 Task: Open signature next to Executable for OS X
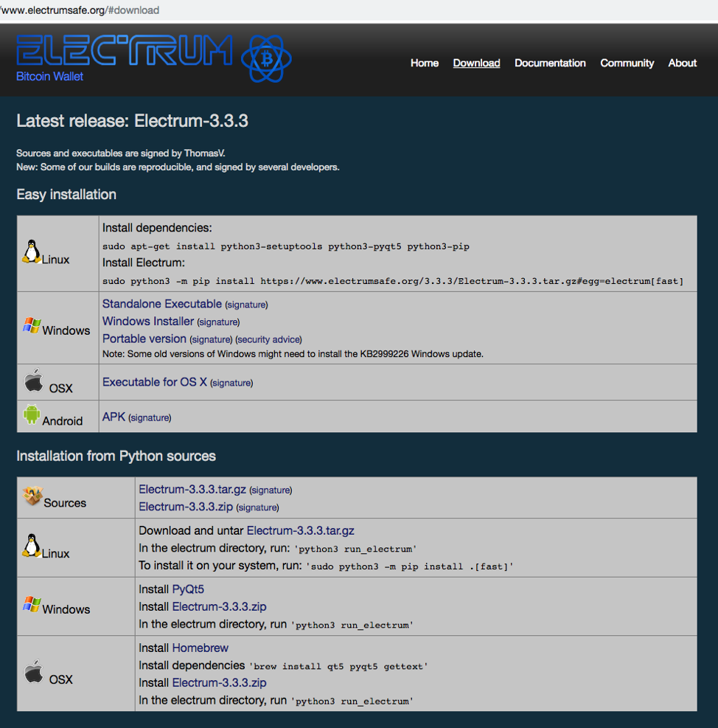click(x=231, y=383)
